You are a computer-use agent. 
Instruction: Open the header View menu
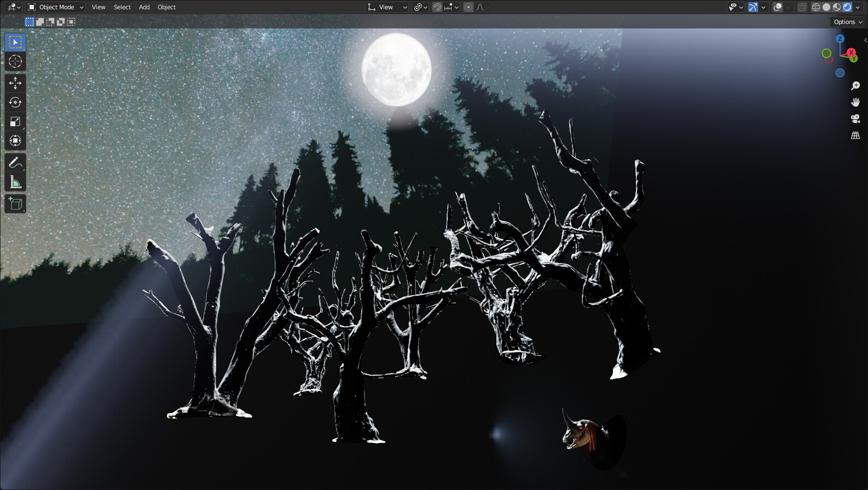pos(99,7)
